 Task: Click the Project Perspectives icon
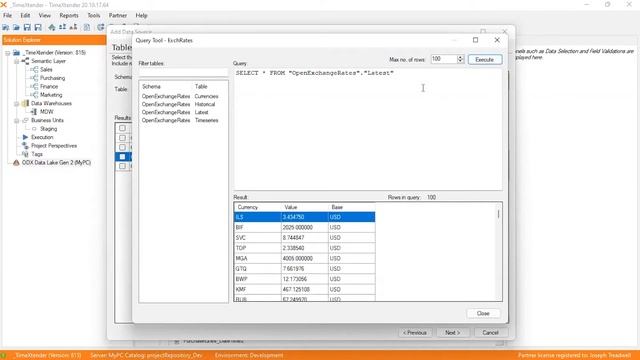(25, 146)
